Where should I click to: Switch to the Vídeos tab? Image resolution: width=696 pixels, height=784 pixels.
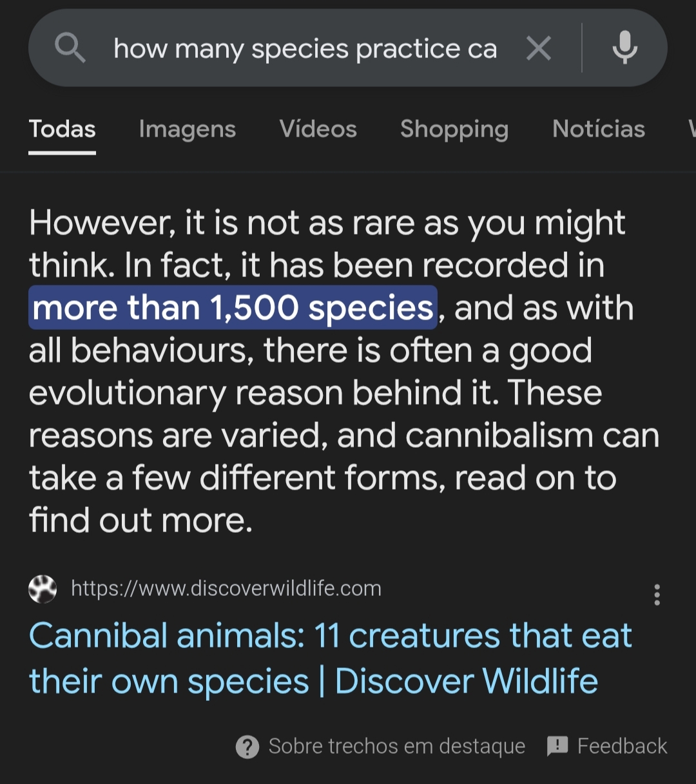(318, 129)
